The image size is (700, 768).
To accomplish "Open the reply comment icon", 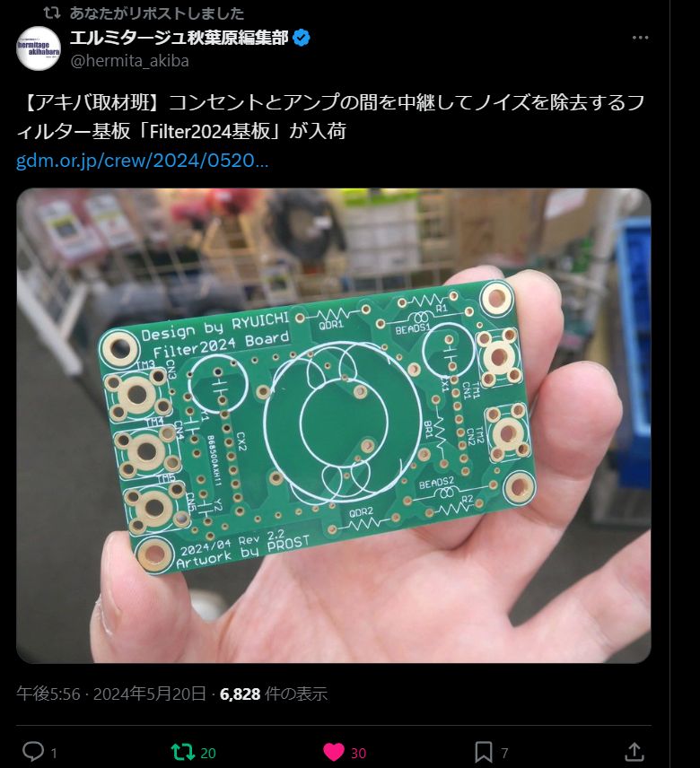I will coord(33,751).
